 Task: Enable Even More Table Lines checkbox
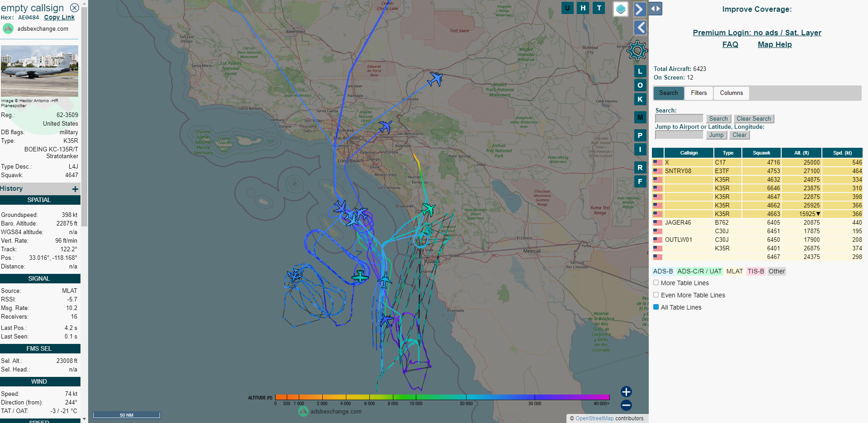click(x=656, y=295)
